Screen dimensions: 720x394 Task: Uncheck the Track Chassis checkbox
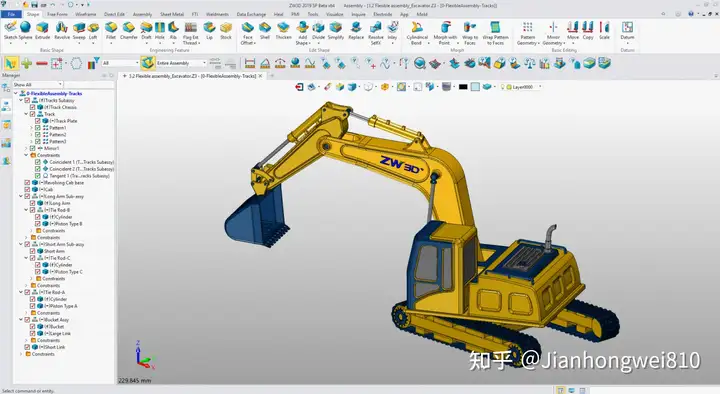33,107
